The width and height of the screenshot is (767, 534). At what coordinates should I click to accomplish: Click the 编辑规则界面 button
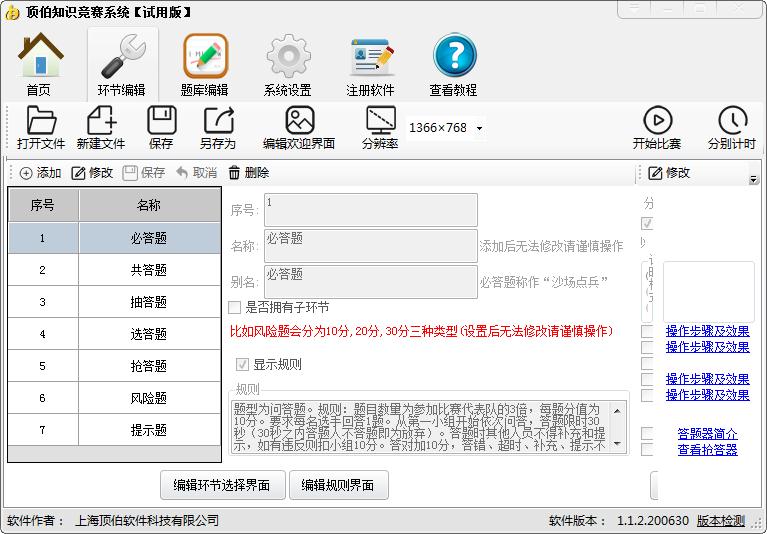(338, 485)
